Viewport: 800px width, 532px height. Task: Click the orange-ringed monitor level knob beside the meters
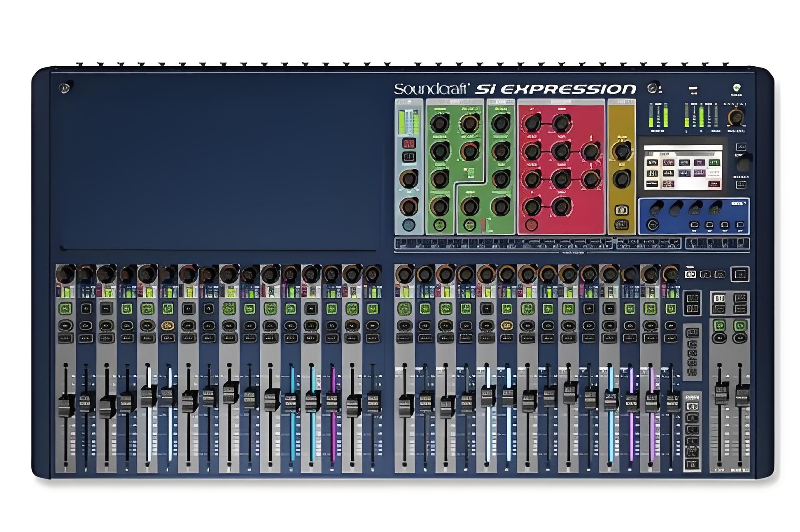tap(735, 117)
